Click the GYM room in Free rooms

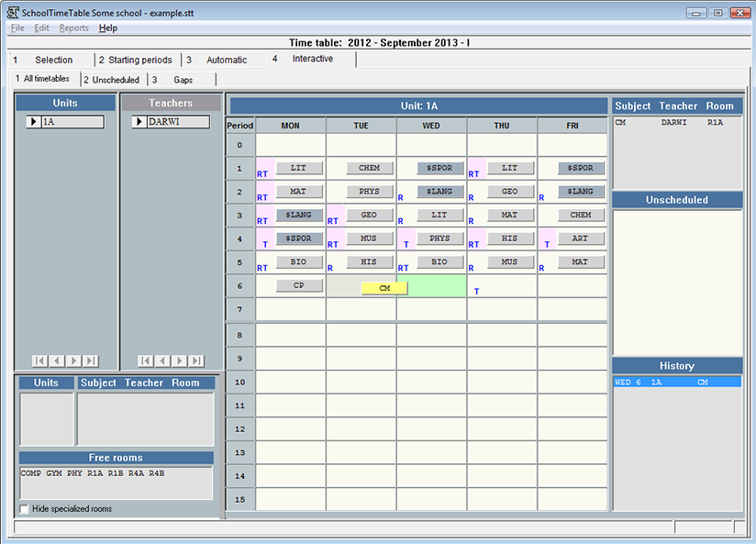tap(54, 473)
